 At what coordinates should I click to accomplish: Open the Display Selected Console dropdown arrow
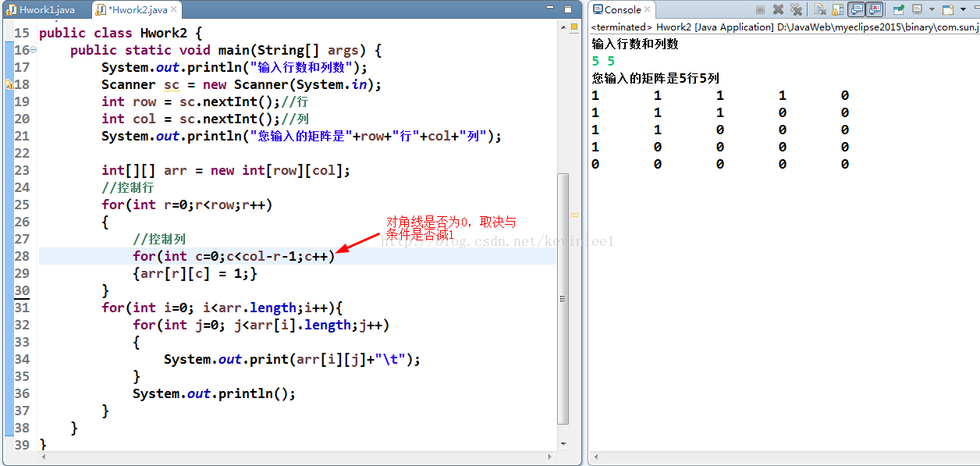click(932, 9)
